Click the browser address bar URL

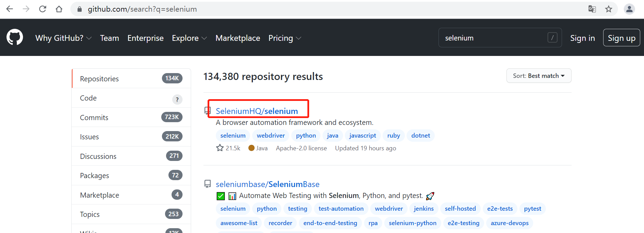click(x=142, y=9)
